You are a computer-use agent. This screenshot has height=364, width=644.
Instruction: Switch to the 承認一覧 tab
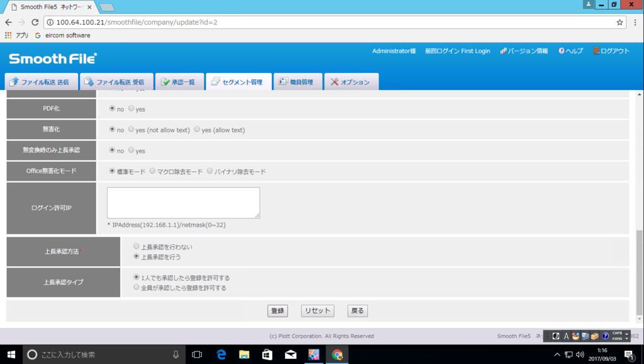(x=179, y=82)
